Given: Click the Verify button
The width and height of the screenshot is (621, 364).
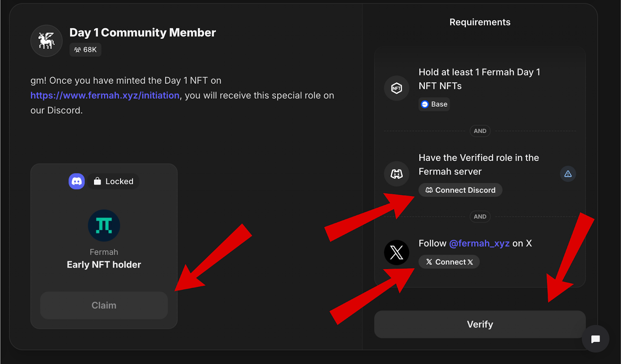Looking at the screenshot, I should tap(480, 324).
